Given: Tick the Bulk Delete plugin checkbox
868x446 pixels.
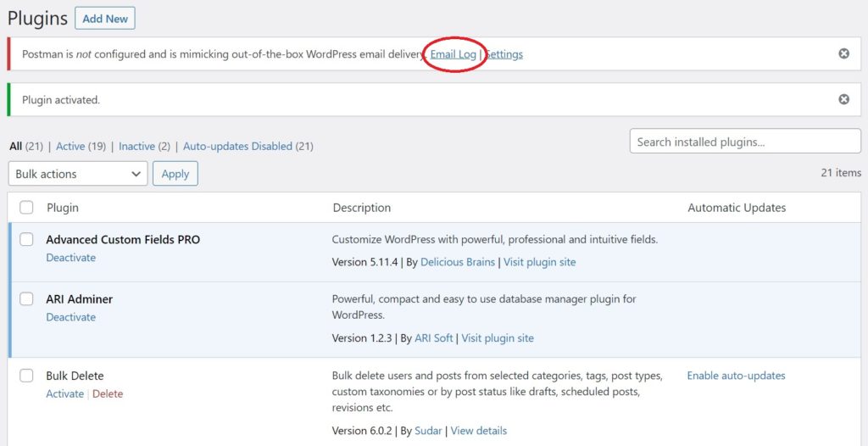Looking at the screenshot, I should click(26, 376).
